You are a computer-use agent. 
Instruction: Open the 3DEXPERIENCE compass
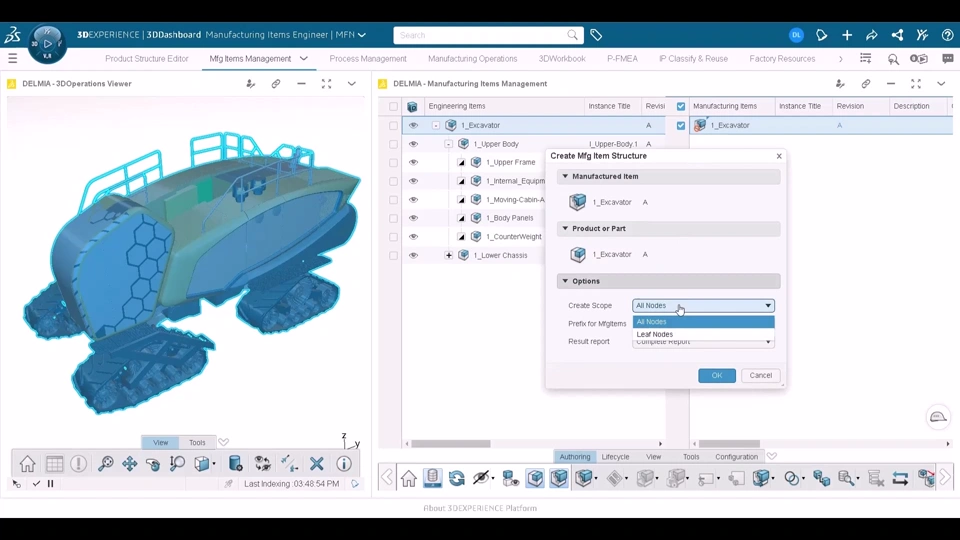(47, 44)
